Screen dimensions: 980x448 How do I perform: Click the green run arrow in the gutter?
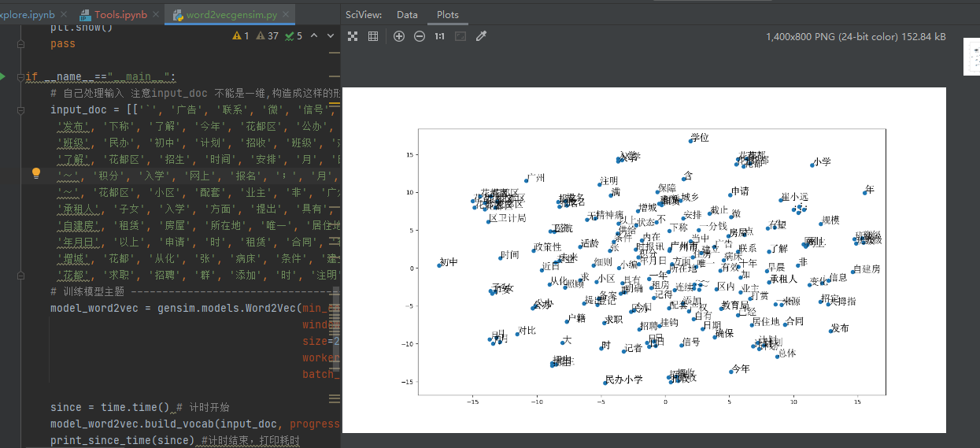(x=2, y=76)
